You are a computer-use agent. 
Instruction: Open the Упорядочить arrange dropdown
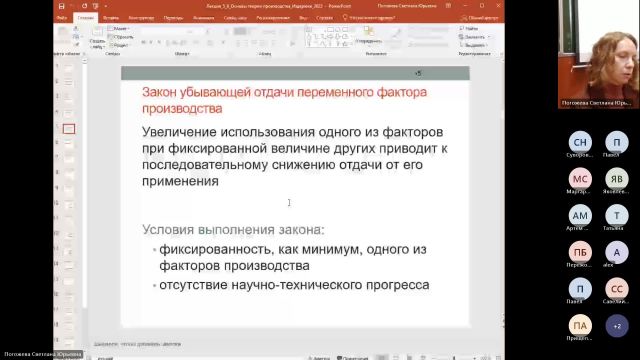pos(369,36)
